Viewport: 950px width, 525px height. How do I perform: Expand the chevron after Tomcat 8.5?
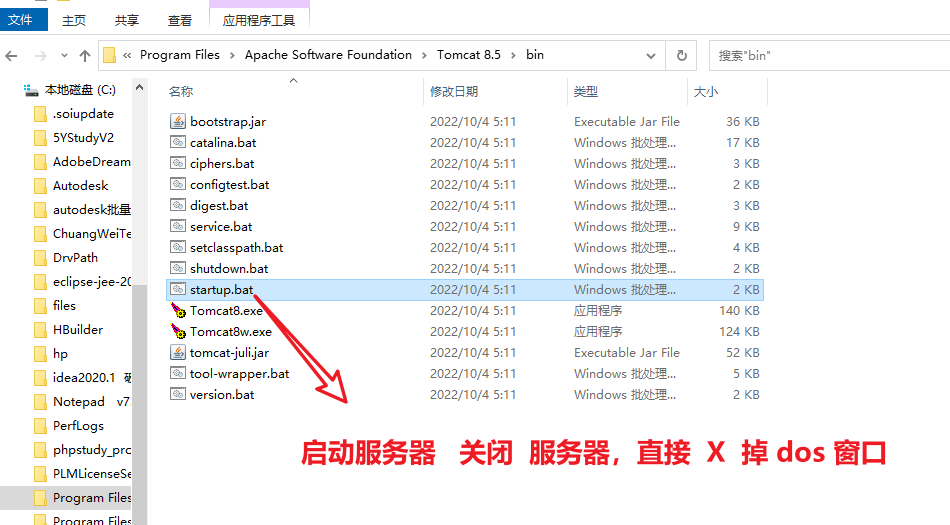(x=513, y=55)
